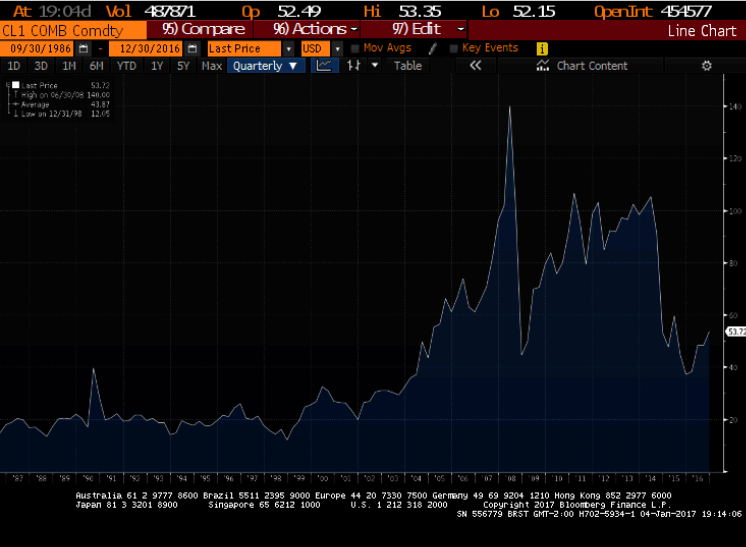
Task: Click the candlestick chart type icon
Action: point(353,66)
